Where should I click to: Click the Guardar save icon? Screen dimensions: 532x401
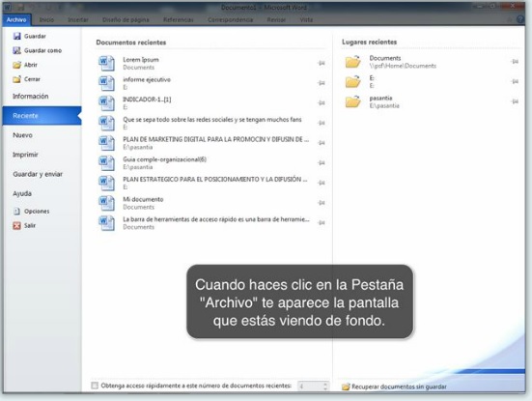coord(16,36)
